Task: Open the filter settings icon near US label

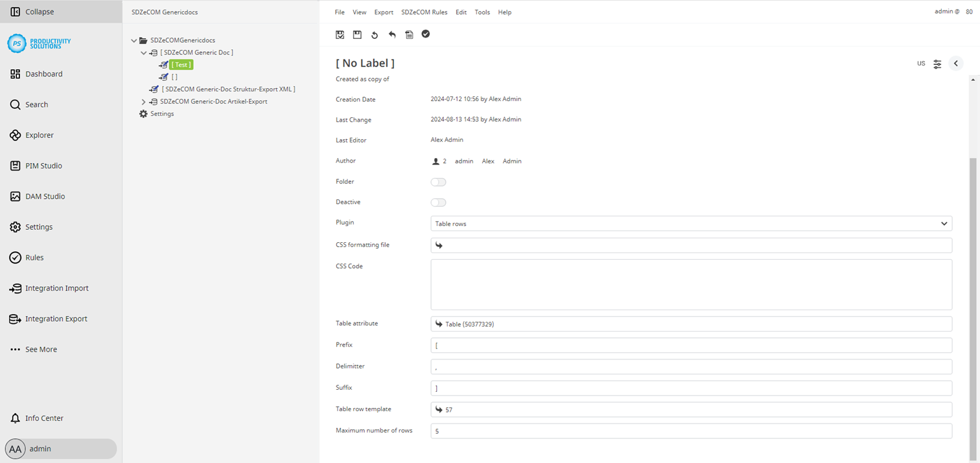Action: click(x=937, y=63)
